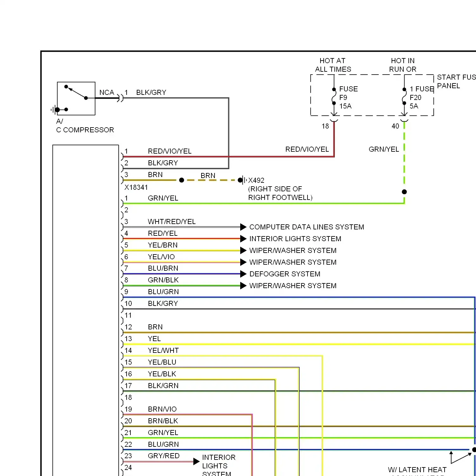Click the fuse F20 symbol
This screenshot has width=476, height=476.
tap(404, 96)
